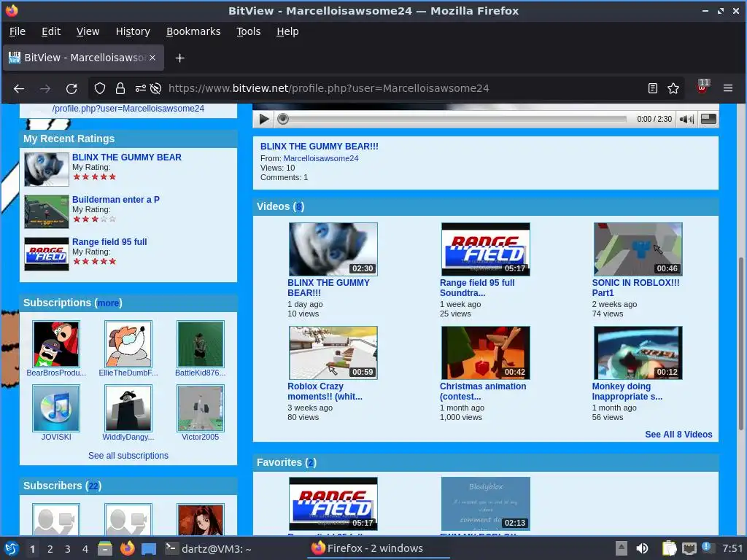
Task: Open the History menu
Action: click(133, 31)
